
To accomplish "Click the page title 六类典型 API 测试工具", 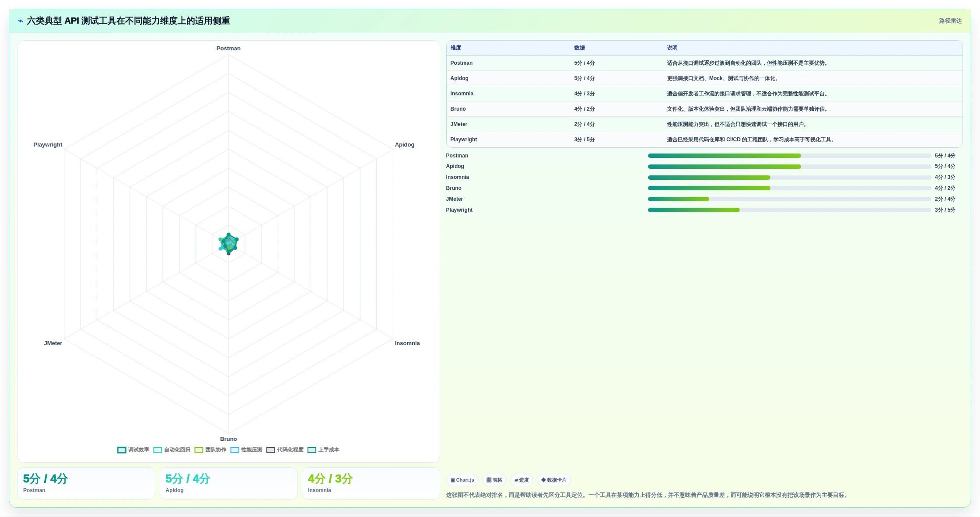I will tap(128, 21).
